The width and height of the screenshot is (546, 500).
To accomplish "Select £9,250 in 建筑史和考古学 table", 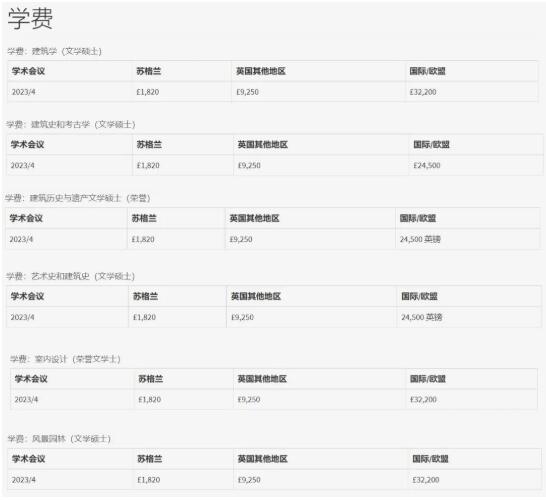I will click(x=249, y=165).
